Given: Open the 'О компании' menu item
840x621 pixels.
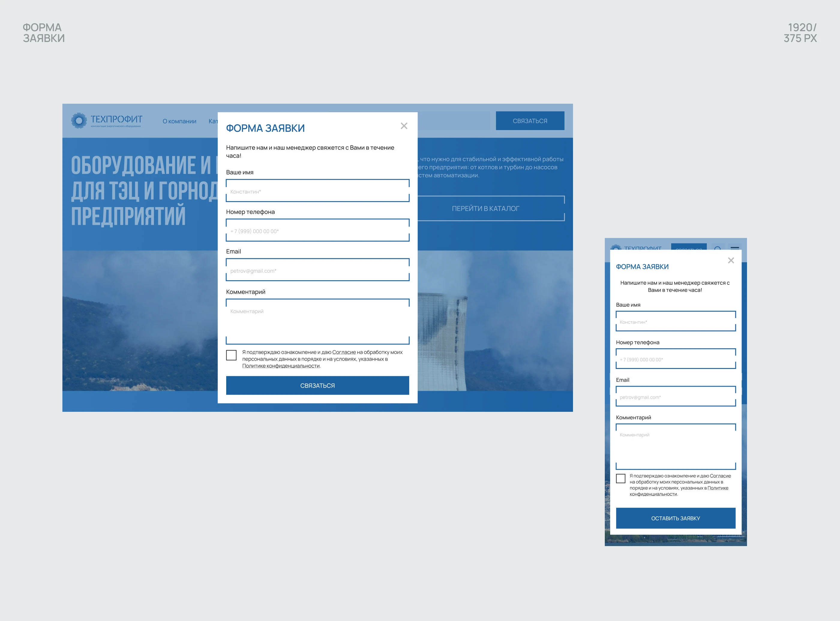Looking at the screenshot, I should point(179,121).
